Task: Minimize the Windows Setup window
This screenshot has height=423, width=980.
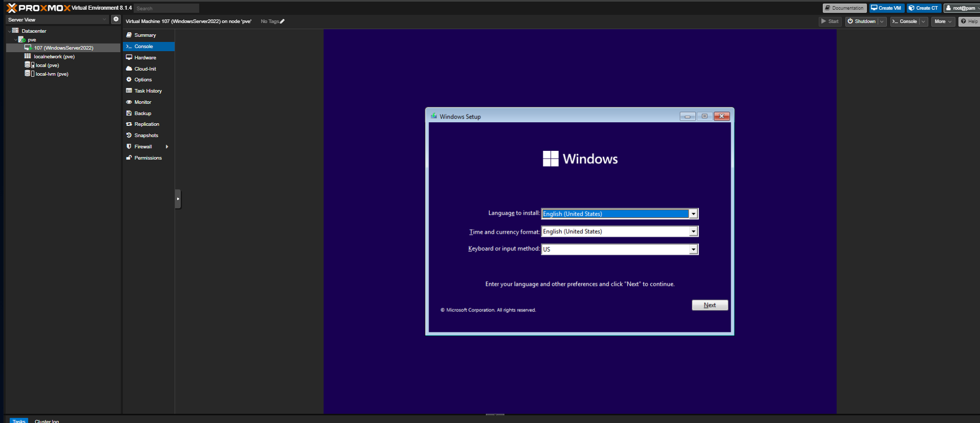Action: pyautogui.click(x=688, y=116)
